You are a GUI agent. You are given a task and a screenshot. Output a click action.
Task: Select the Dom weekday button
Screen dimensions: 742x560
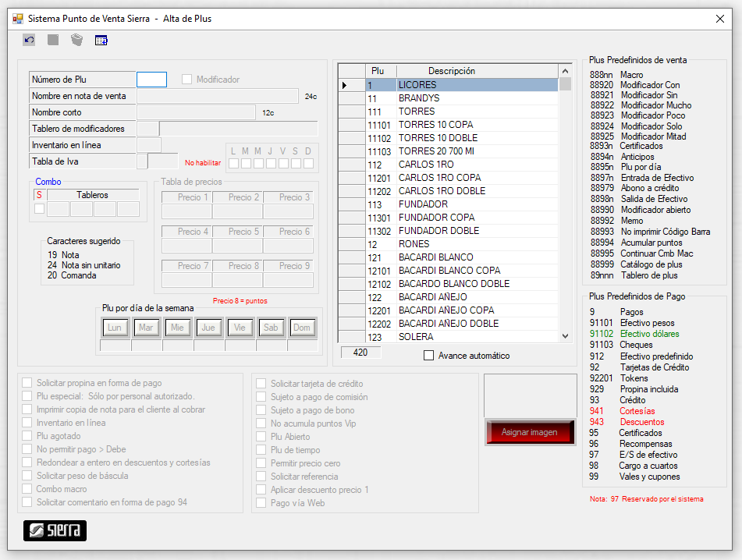coord(302,328)
